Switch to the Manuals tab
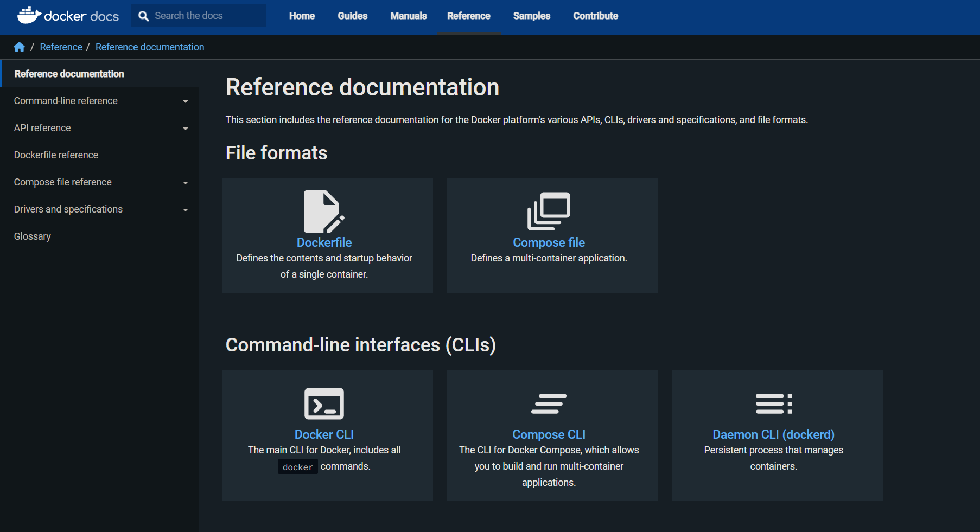Screen dimensions: 980x532 click(x=408, y=16)
